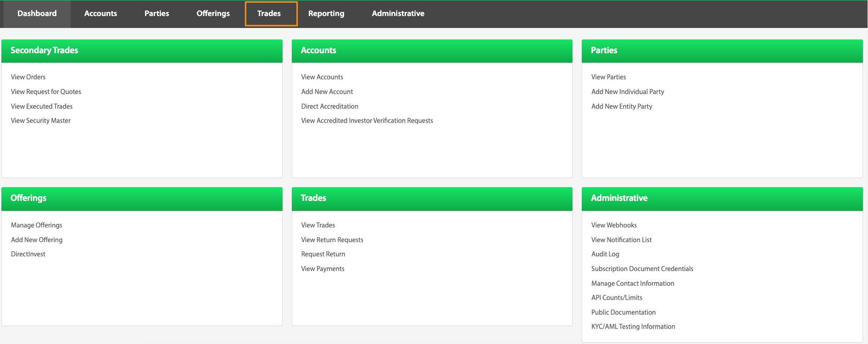Go to the Administrative navigation tab

pyautogui.click(x=398, y=14)
